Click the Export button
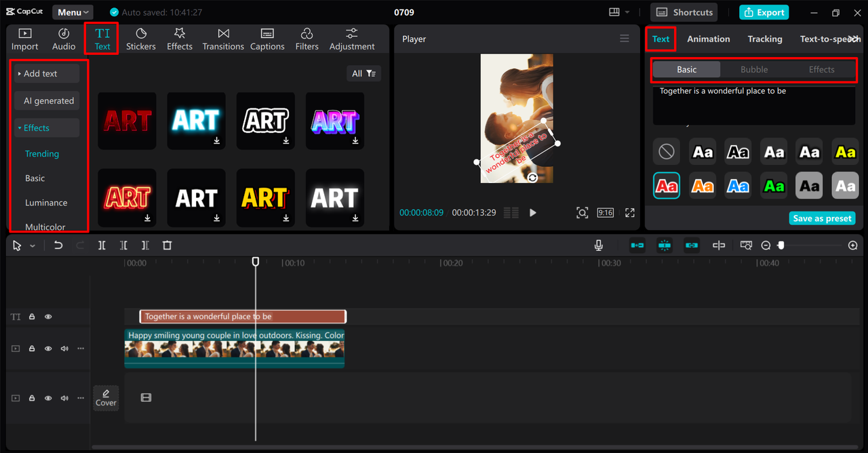 point(764,12)
